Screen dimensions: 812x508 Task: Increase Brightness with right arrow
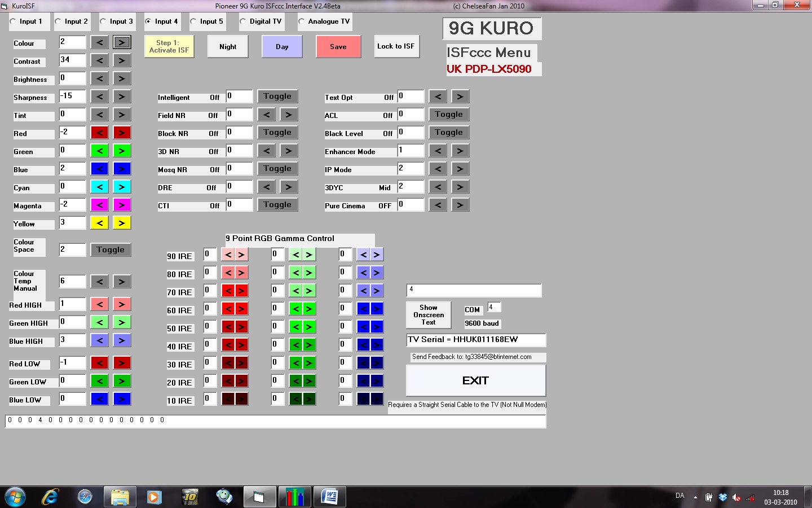[122, 78]
